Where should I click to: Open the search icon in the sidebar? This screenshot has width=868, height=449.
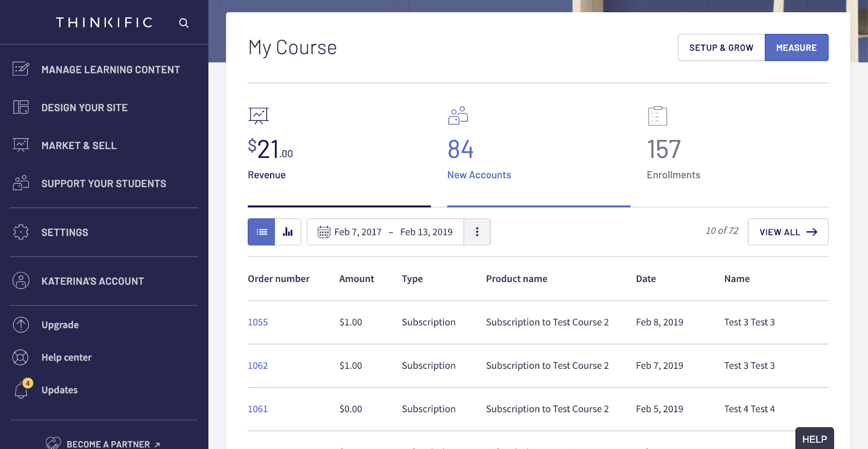[184, 23]
